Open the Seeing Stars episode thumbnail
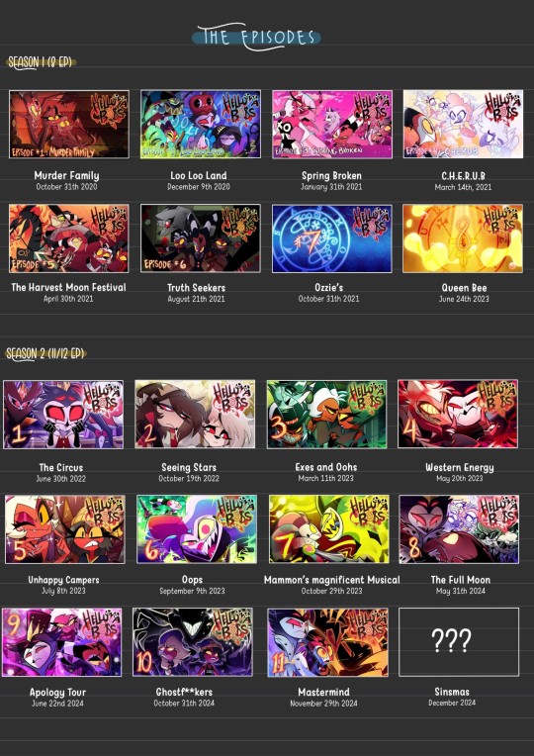Viewport: 534px width, 756px height. pyautogui.click(x=195, y=415)
